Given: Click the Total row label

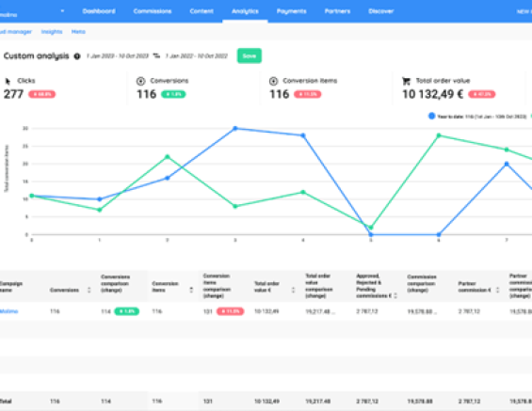Looking at the screenshot, I should coord(6,402).
